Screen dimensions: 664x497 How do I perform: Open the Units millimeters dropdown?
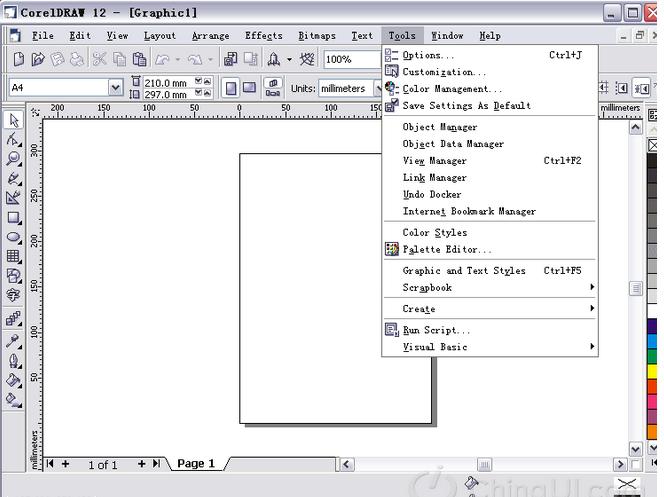click(377, 88)
